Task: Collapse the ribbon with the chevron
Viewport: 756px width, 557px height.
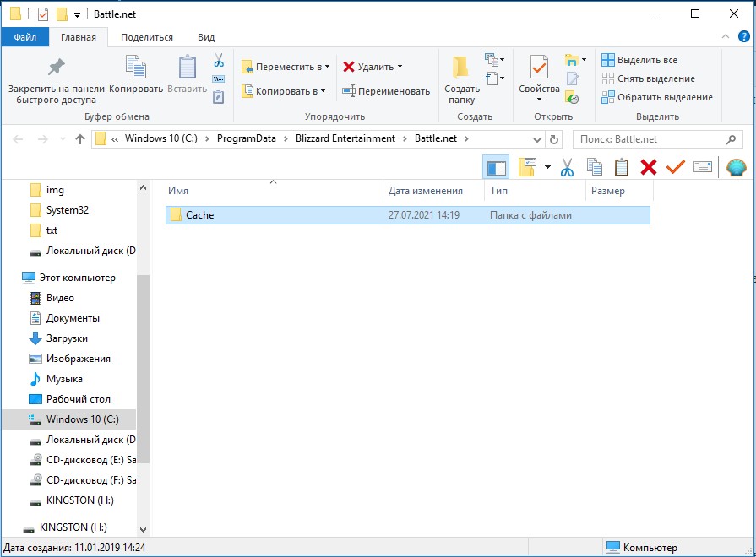Action: click(725, 36)
